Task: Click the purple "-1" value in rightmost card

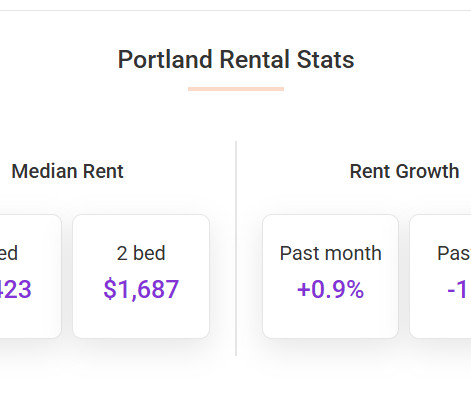Action: [457, 289]
